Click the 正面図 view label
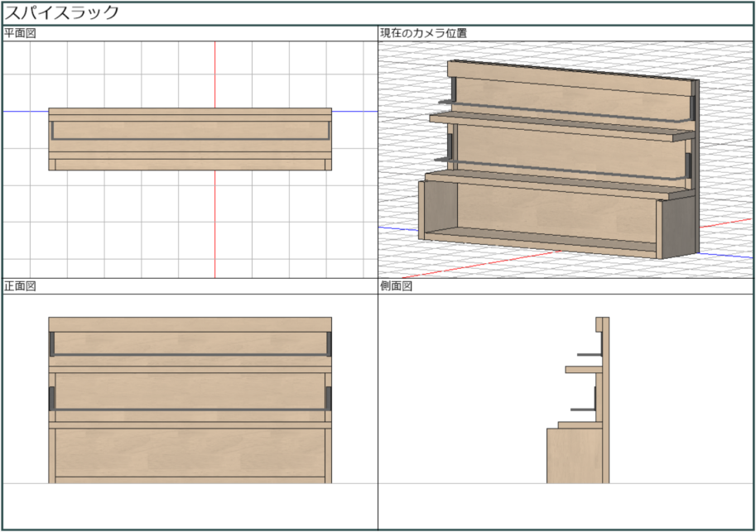This screenshot has height=532, width=756. 20,286
